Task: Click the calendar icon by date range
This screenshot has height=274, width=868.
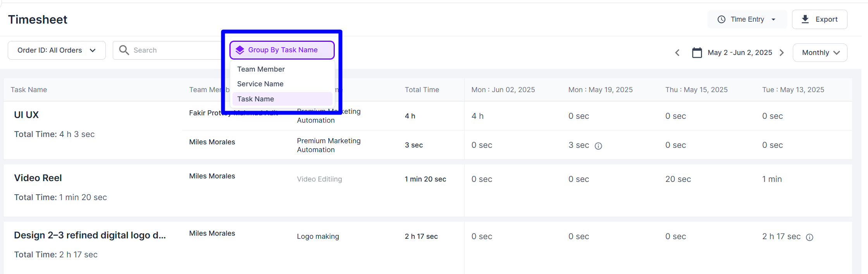Action: point(697,53)
